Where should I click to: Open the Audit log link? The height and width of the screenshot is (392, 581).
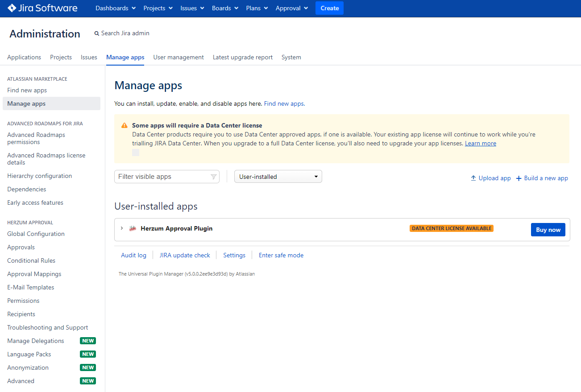tap(133, 255)
